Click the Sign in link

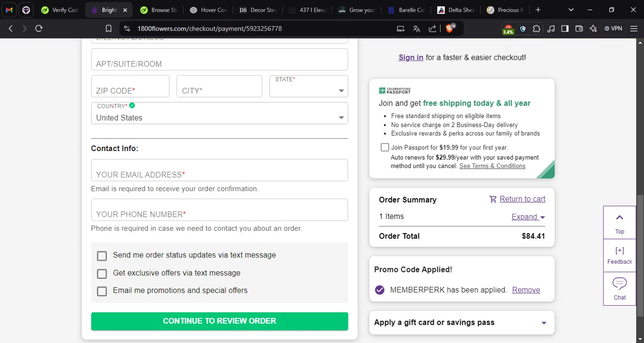411,58
